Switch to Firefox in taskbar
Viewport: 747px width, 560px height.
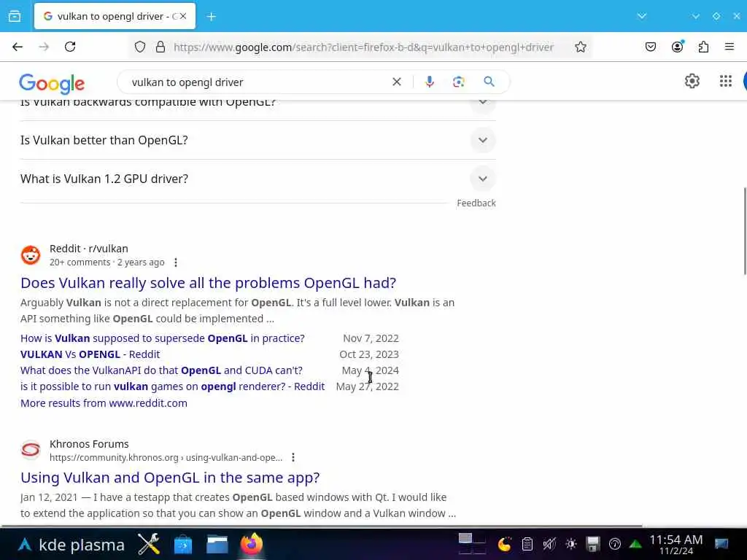252,544
